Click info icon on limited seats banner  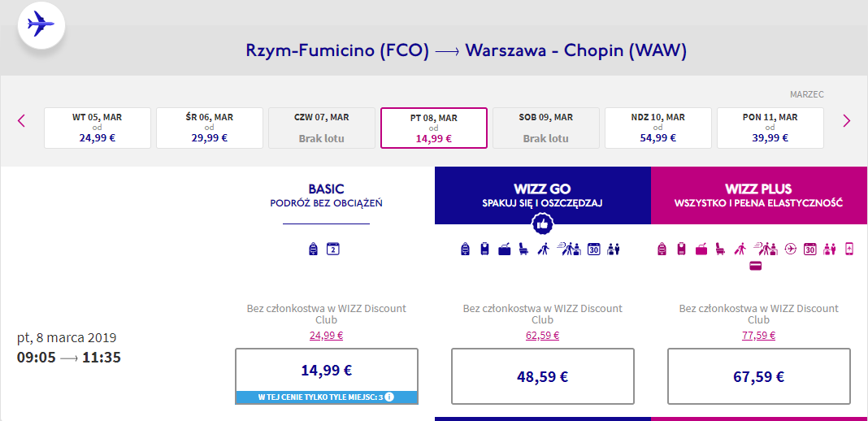(390, 397)
